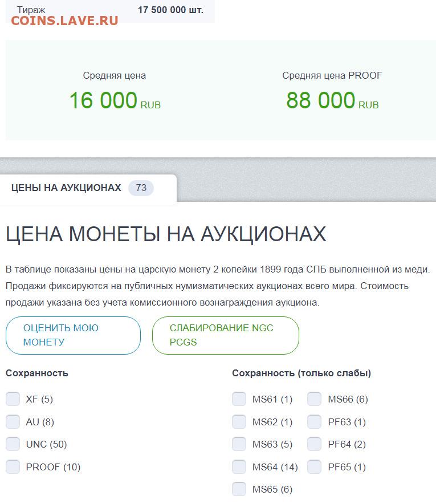The image size is (436, 504).
Task: Tick the PROOF (10) checkbox
Action: click(13, 466)
